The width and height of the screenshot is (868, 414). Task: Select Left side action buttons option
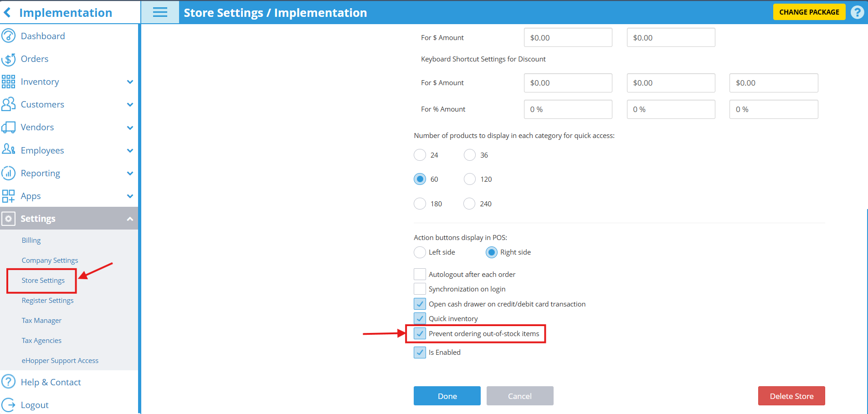[x=420, y=252]
